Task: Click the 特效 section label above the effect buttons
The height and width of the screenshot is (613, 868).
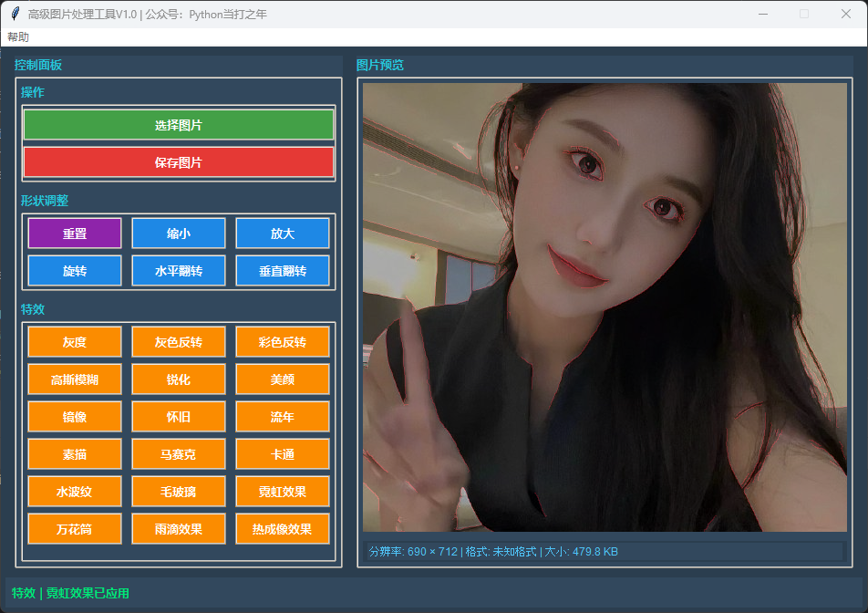Action: pyautogui.click(x=32, y=309)
